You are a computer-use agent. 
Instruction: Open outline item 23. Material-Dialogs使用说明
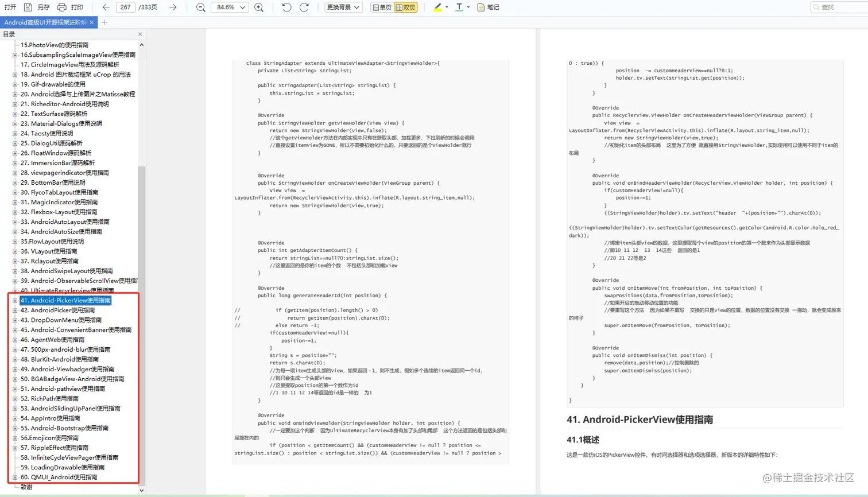[x=61, y=123]
